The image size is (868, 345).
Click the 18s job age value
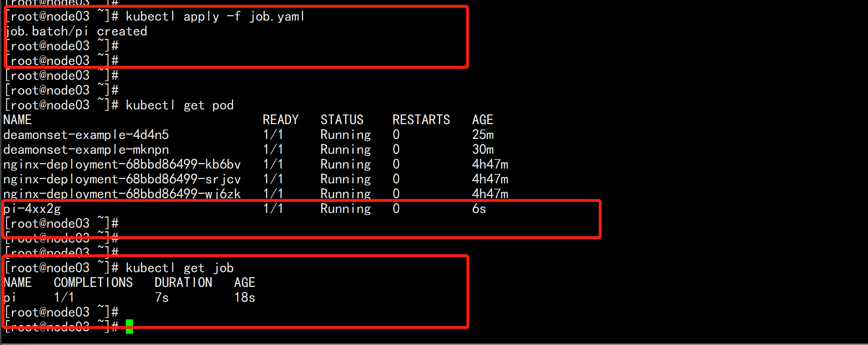tap(244, 298)
